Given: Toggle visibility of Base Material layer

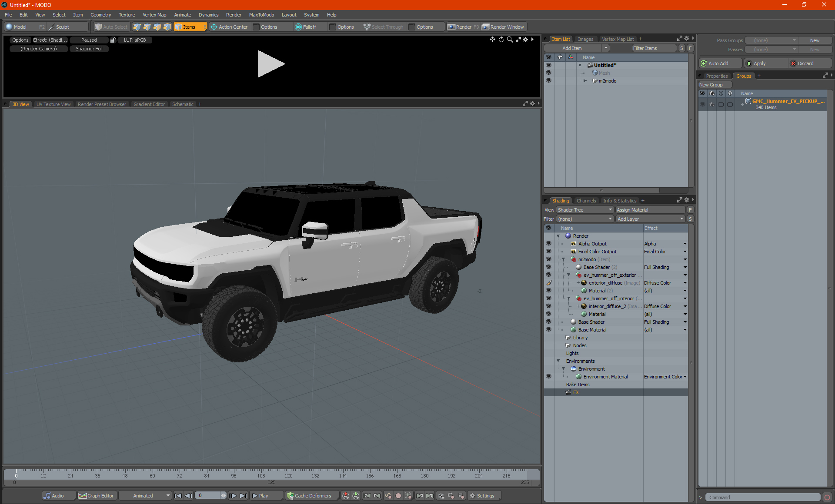Looking at the screenshot, I should pyautogui.click(x=548, y=330).
